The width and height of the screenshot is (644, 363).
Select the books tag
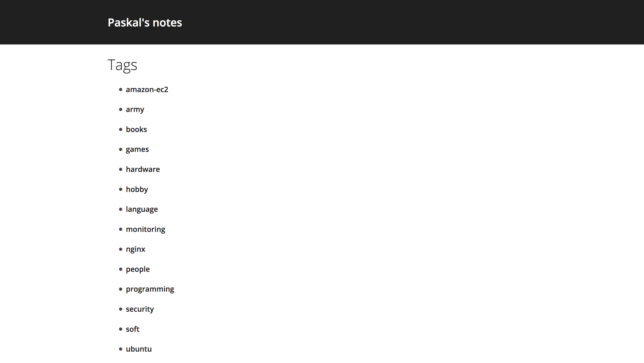[136, 129]
